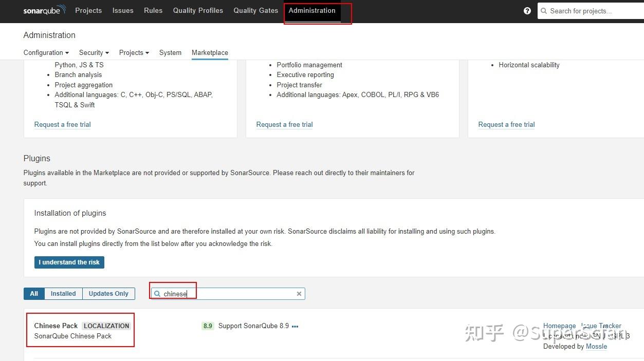Select the Marketplace tab
The image size is (644, 361).
(x=210, y=52)
